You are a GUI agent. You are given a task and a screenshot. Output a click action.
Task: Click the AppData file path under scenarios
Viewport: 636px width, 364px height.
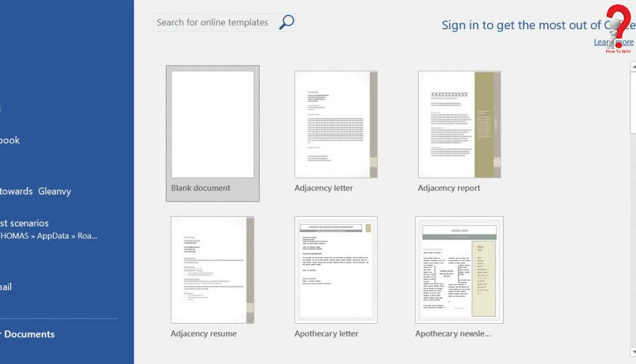click(48, 236)
